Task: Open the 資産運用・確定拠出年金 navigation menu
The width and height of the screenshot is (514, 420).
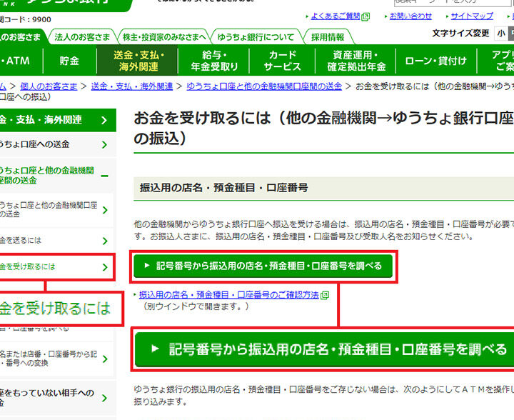Action: (x=356, y=61)
